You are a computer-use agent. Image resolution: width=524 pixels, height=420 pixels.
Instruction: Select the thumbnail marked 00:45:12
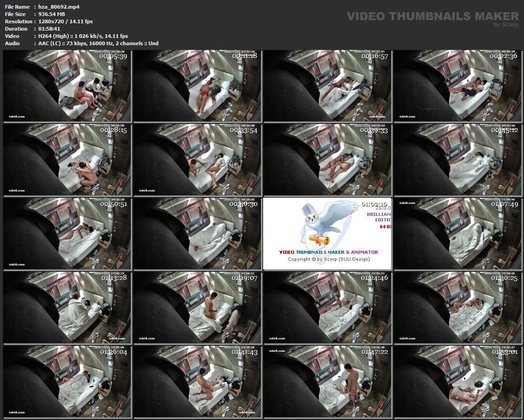tap(458, 160)
